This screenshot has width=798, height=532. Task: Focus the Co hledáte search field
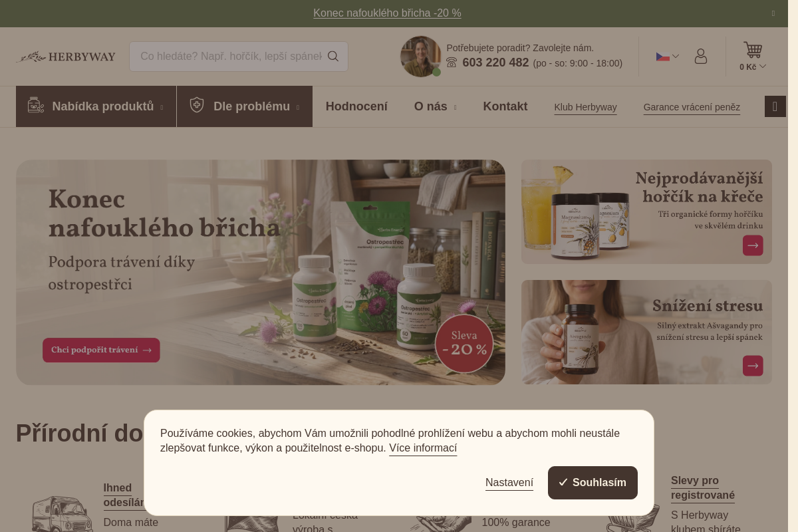click(x=230, y=57)
